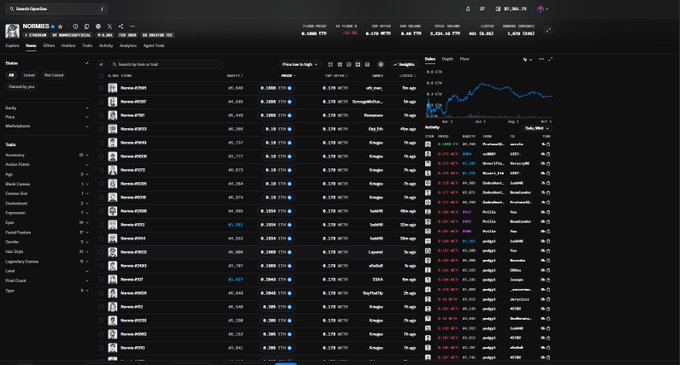Screen dimensions: 680x365
Task: Check the Normie #2504 row checkbox
Action: tap(101, 88)
